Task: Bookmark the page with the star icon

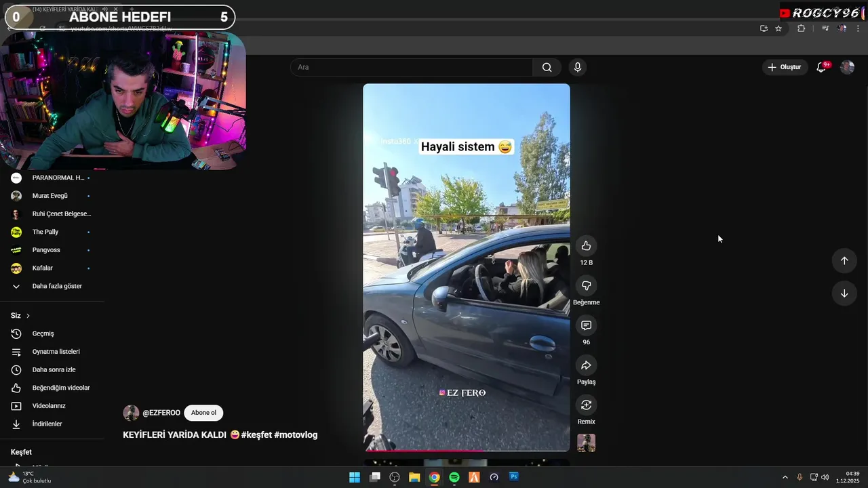Action: [778, 28]
